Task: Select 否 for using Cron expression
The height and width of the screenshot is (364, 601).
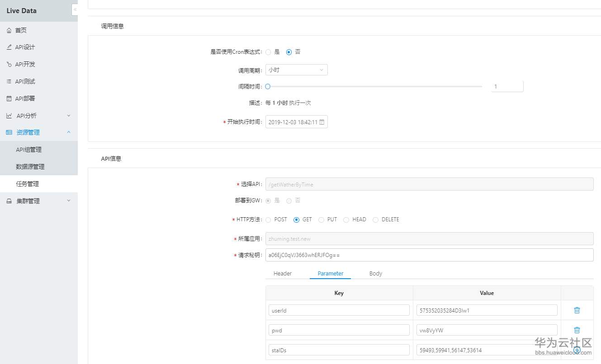Action: [289, 52]
